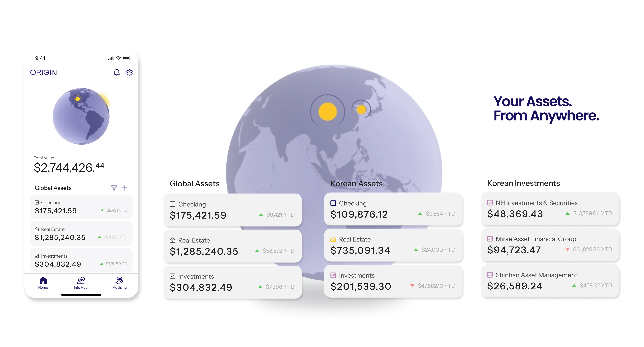Open the phone's Real Estate card

[81, 233]
